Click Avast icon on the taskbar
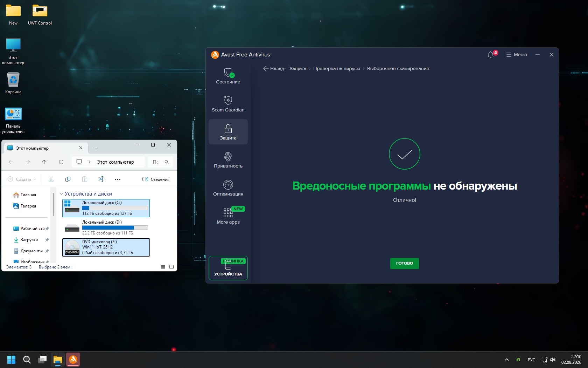The image size is (588, 368). [x=73, y=360]
